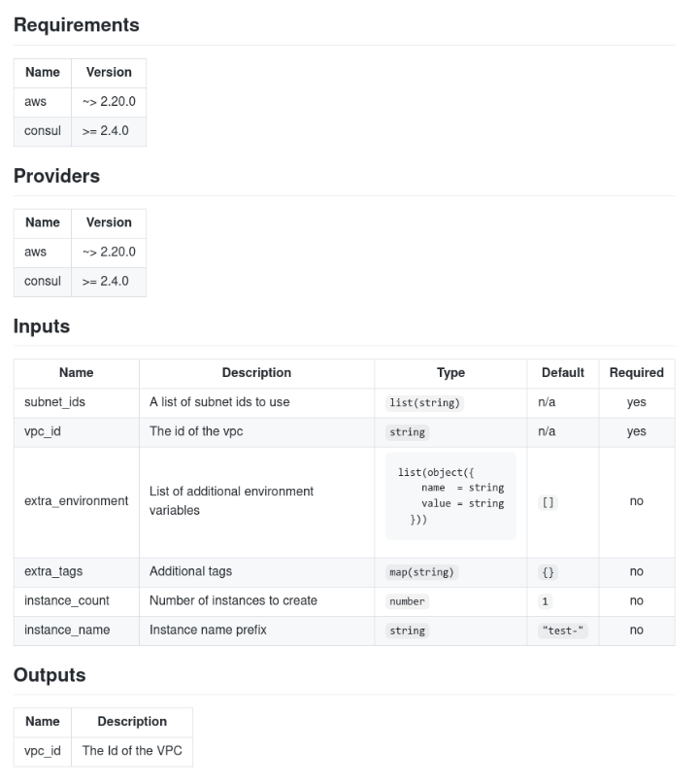Click the Default column header

[x=562, y=373]
